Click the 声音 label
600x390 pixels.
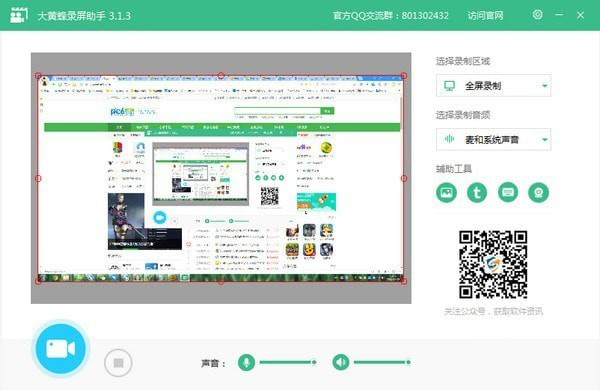[x=213, y=363]
